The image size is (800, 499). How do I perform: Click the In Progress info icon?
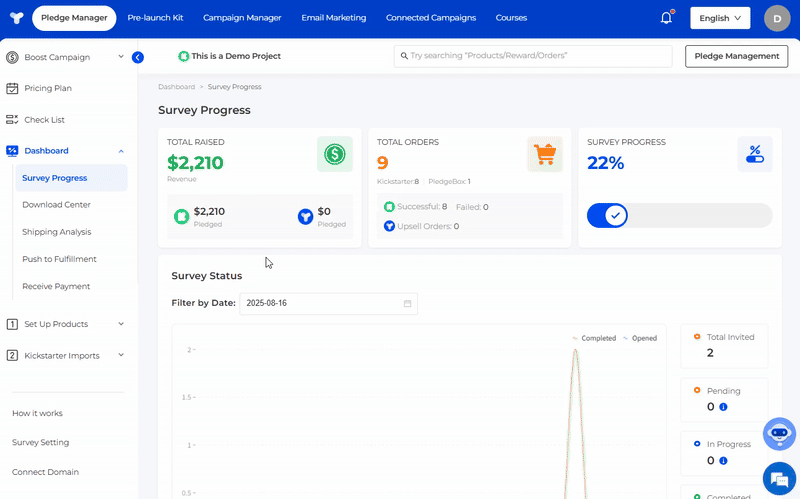point(723,461)
